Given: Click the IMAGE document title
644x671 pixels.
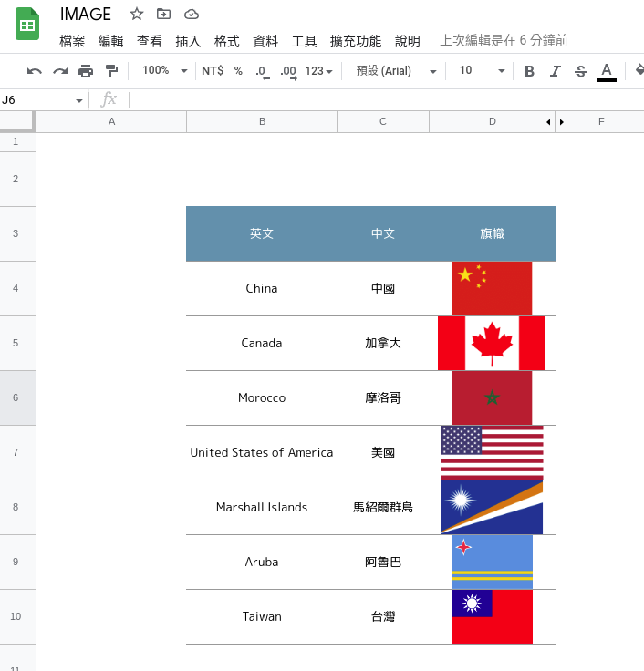Looking at the screenshot, I should click(85, 14).
